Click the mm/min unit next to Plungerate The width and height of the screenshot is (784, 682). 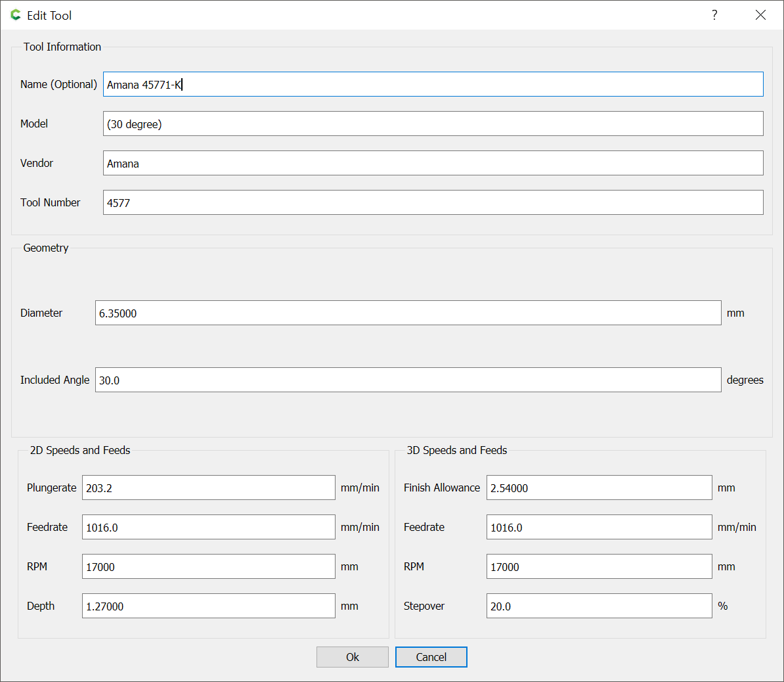360,488
